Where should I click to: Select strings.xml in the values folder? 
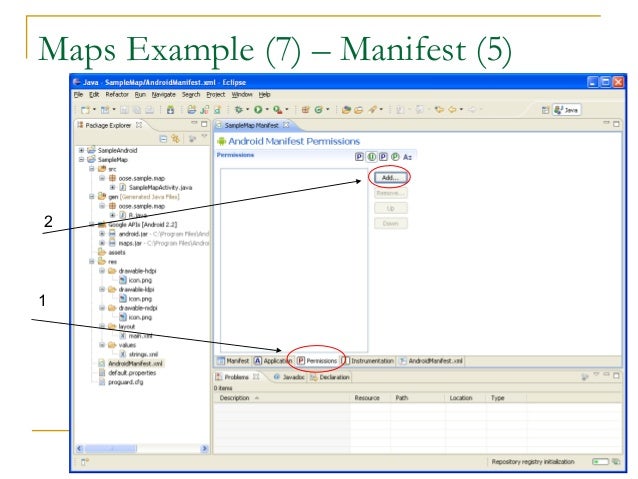click(143, 354)
